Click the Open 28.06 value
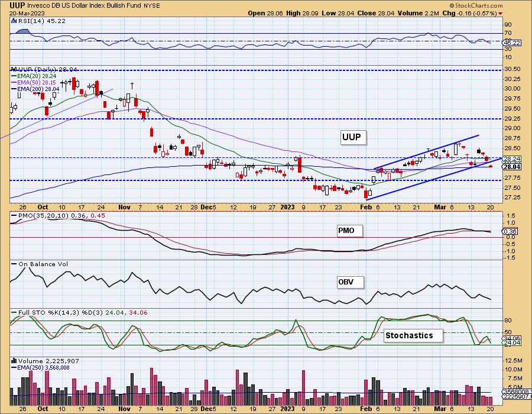 [265, 13]
